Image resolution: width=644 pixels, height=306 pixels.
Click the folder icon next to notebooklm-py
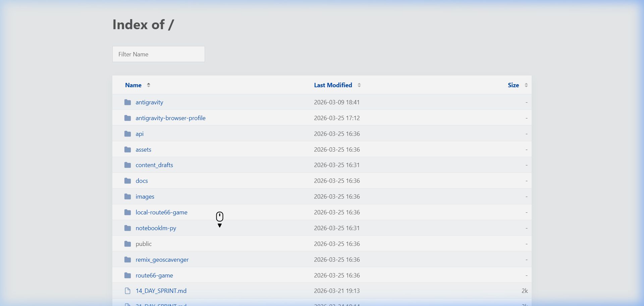tap(127, 228)
